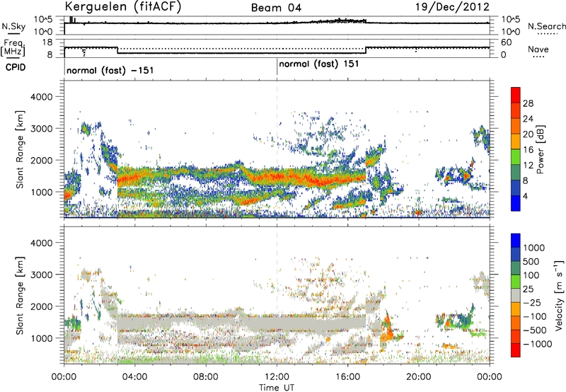Click the 08:00 time axis tick label
566x392 pixels.
[x=206, y=377]
